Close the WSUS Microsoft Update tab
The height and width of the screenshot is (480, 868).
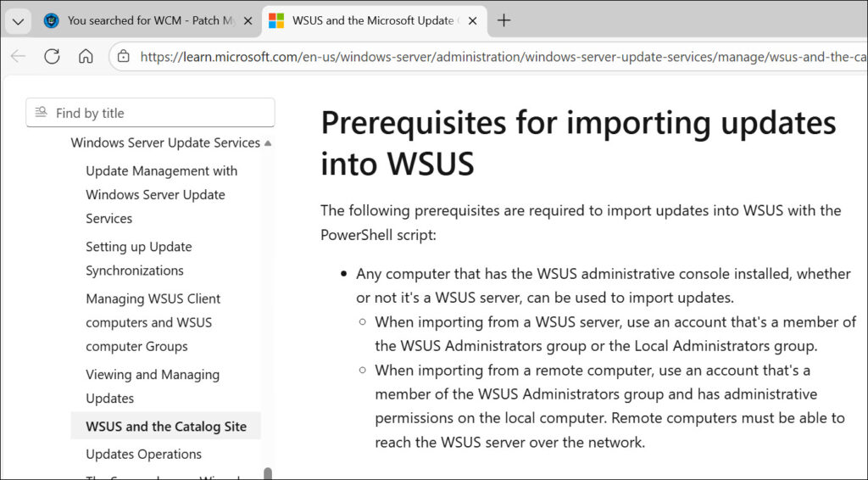pyautogui.click(x=471, y=20)
